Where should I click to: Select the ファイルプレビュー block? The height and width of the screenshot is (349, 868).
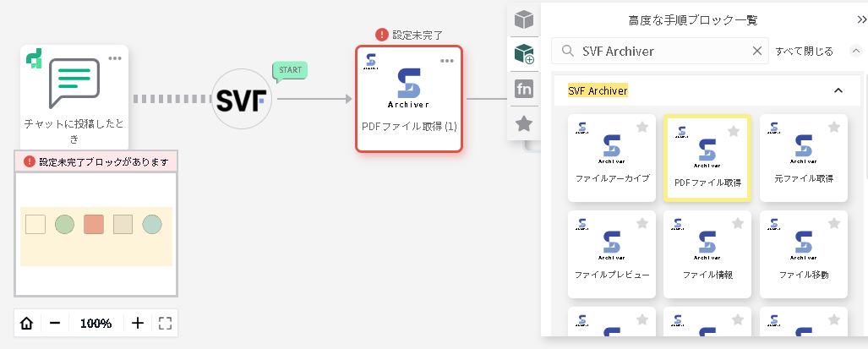point(612,254)
